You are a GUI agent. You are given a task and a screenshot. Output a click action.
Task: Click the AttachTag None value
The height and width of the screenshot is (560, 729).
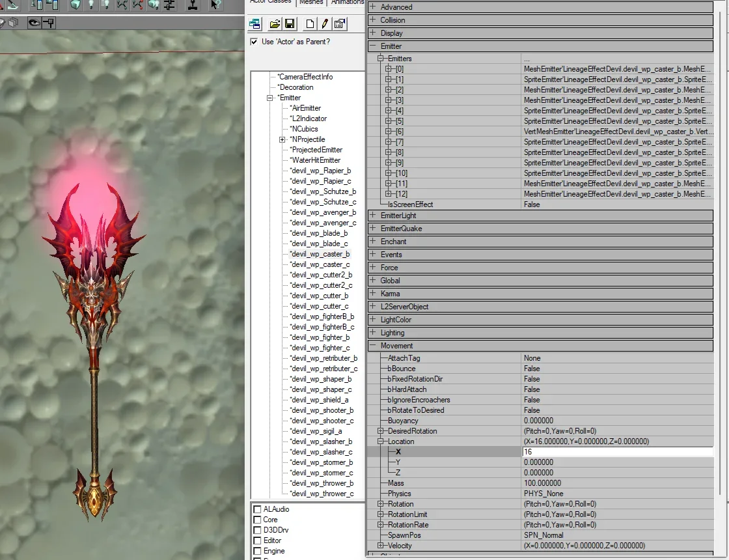pyautogui.click(x=532, y=358)
